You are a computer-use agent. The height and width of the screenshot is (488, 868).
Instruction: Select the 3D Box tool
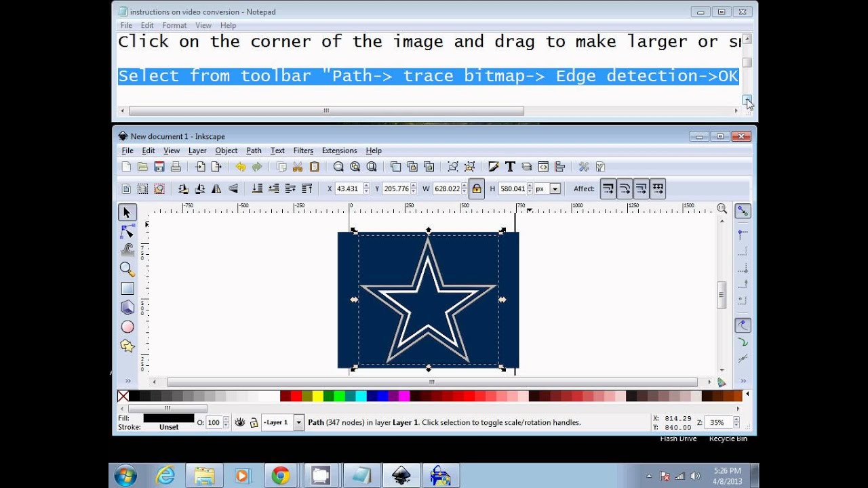[127, 308]
